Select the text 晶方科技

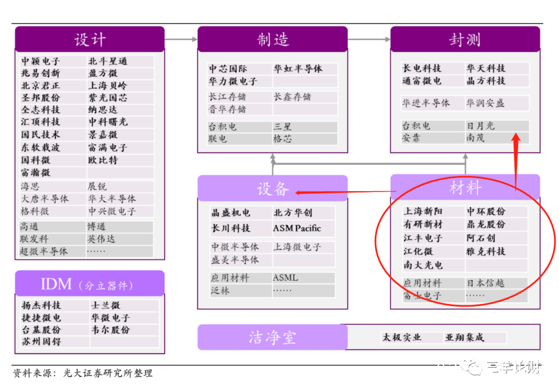(x=486, y=81)
